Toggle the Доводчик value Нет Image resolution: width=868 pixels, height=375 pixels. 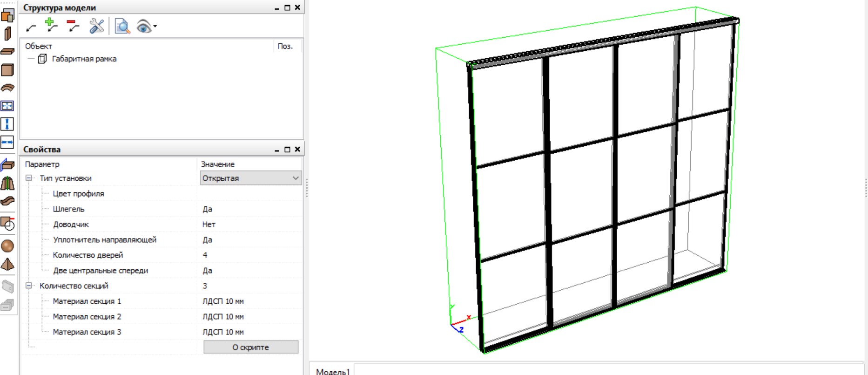click(249, 225)
